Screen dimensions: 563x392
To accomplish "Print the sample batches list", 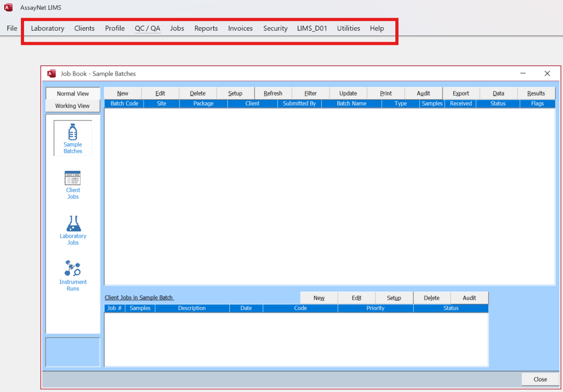I will pos(385,93).
